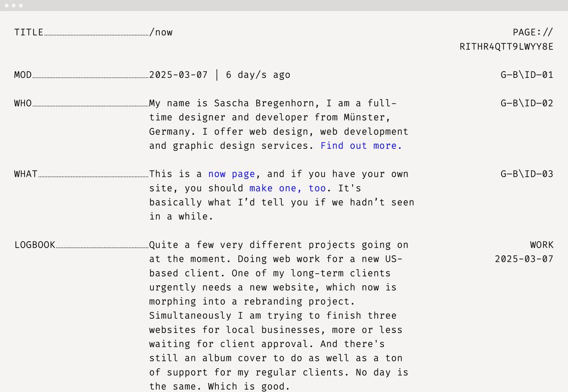Click the "PAGE://" header text
This screenshot has height=392, width=568.
(x=532, y=32)
